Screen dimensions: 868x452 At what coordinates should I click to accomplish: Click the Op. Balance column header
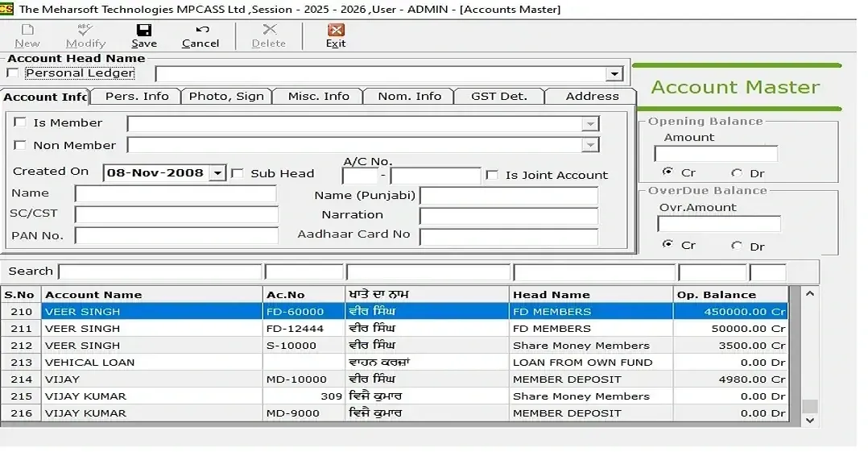click(x=731, y=295)
